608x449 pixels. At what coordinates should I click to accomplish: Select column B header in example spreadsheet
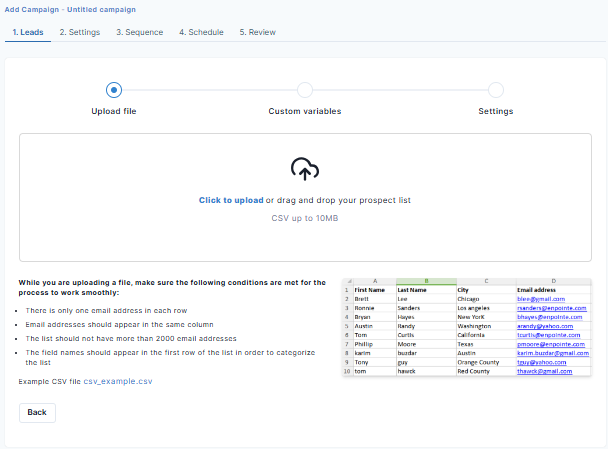point(425,283)
